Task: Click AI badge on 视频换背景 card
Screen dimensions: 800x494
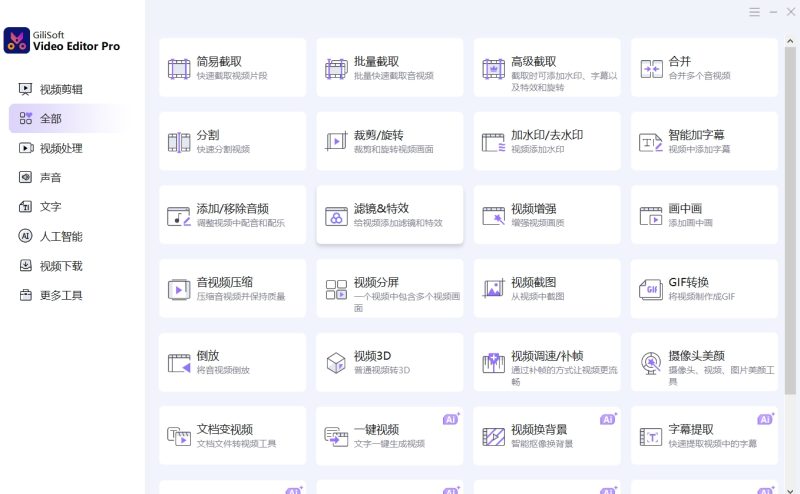Action: [608, 419]
